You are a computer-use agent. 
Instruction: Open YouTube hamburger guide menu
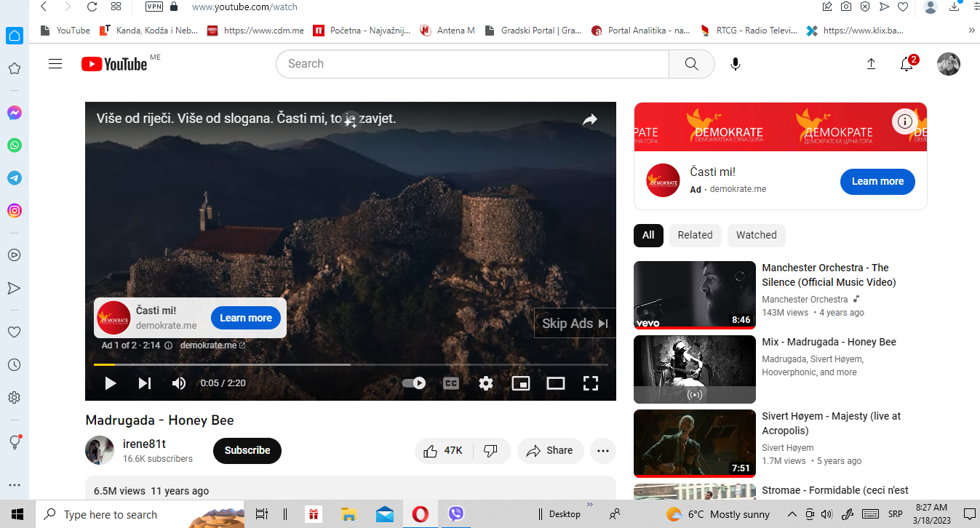coord(55,64)
